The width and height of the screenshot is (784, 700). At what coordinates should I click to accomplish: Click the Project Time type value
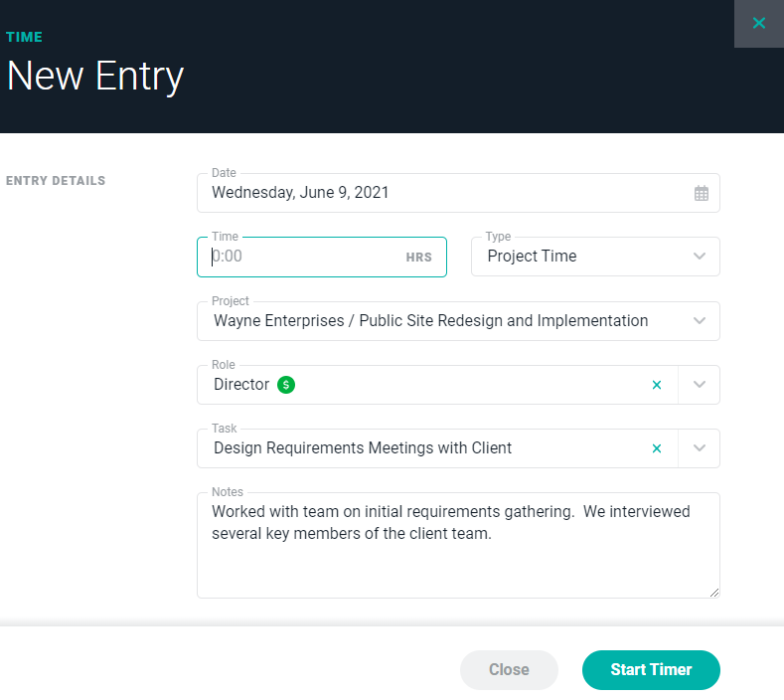pyautogui.click(x=532, y=257)
